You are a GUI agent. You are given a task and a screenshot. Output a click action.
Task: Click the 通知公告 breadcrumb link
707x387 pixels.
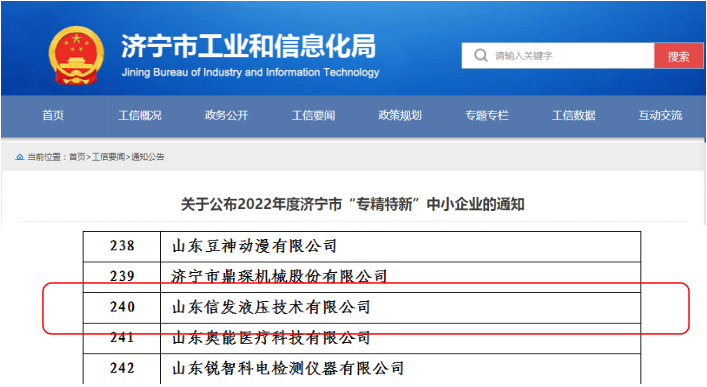pos(147,157)
